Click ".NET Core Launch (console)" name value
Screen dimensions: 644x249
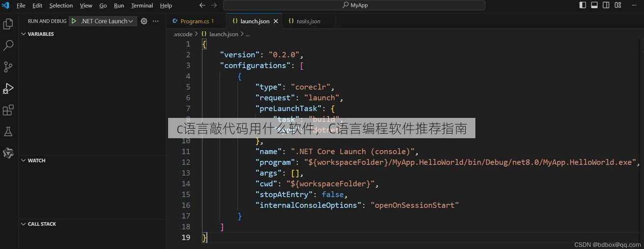point(353,151)
